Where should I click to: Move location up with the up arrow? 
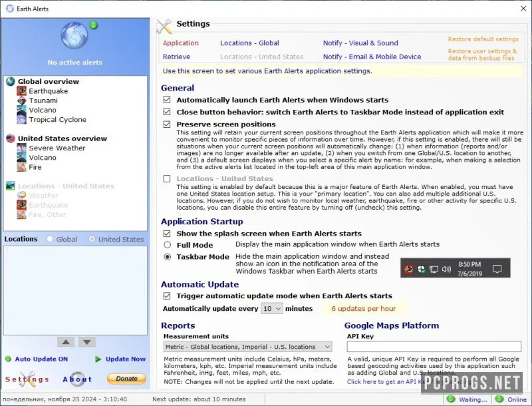pyautogui.click(x=66, y=342)
